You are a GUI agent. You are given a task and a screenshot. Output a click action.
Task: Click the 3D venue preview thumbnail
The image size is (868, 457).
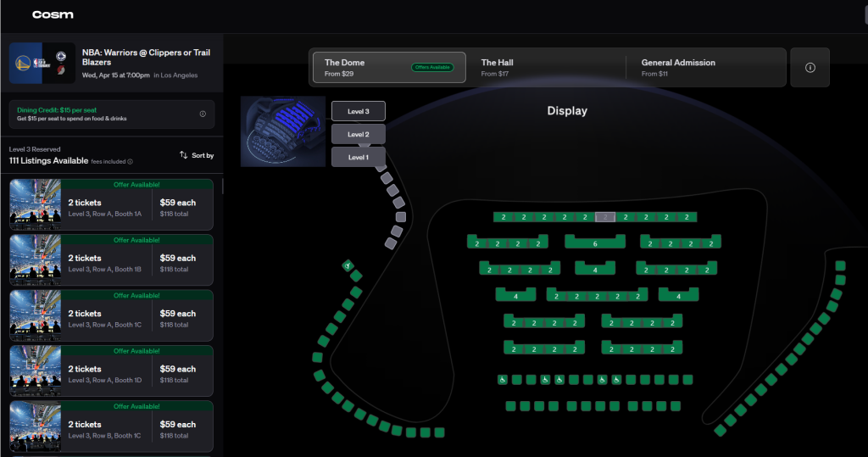click(283, 131)
